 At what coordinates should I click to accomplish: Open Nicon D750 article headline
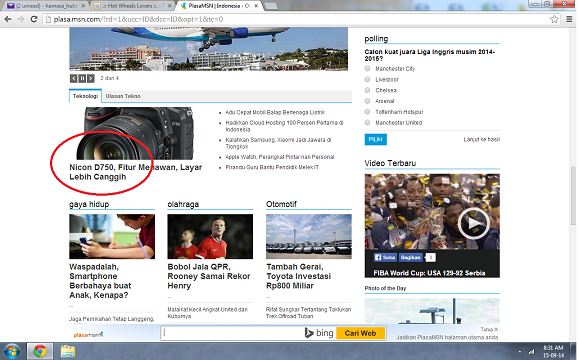(136, 172)
